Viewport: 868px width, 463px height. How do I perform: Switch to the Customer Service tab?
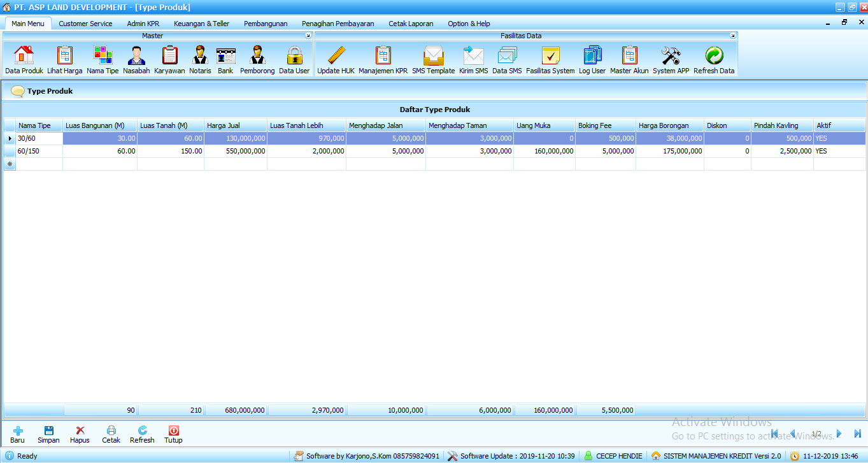85,24
